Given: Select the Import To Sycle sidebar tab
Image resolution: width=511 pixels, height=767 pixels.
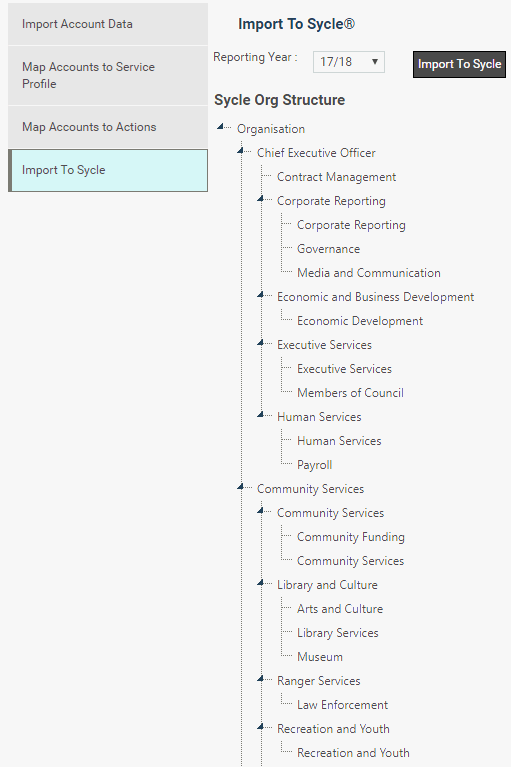Looking at the screenshot, I should click(x=108, y=170).
